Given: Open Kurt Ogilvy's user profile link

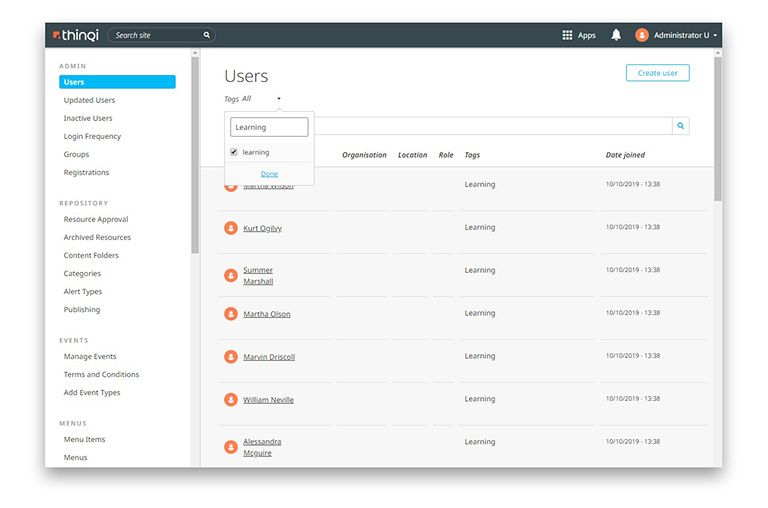Looking at the screenshot, I should pyautogui.click(x=263, y=228).
